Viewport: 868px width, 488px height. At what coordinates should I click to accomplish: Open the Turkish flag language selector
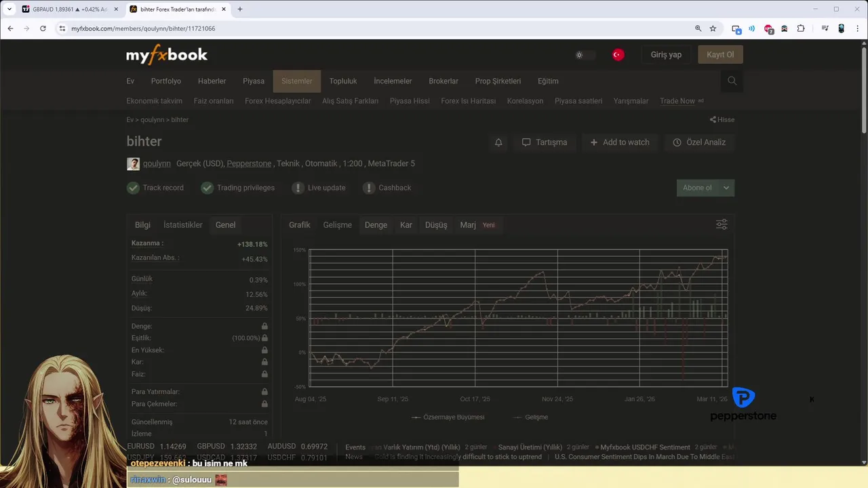[618, 55]
